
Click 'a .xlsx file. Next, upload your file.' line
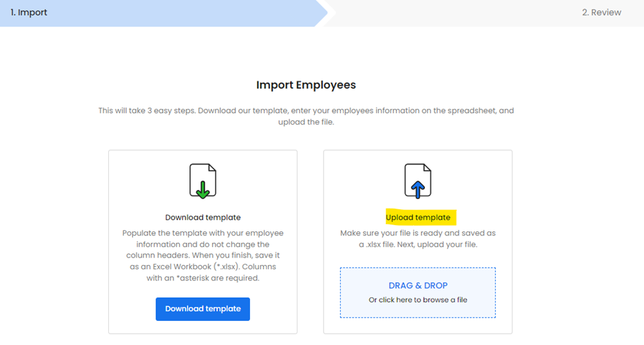(x=417, y=244)
